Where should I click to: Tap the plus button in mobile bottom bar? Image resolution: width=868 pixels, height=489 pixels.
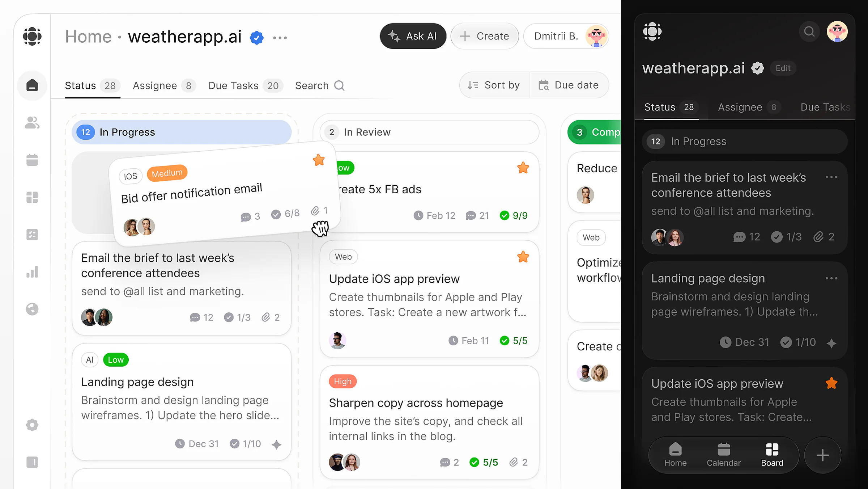click(x=823, y=455)
